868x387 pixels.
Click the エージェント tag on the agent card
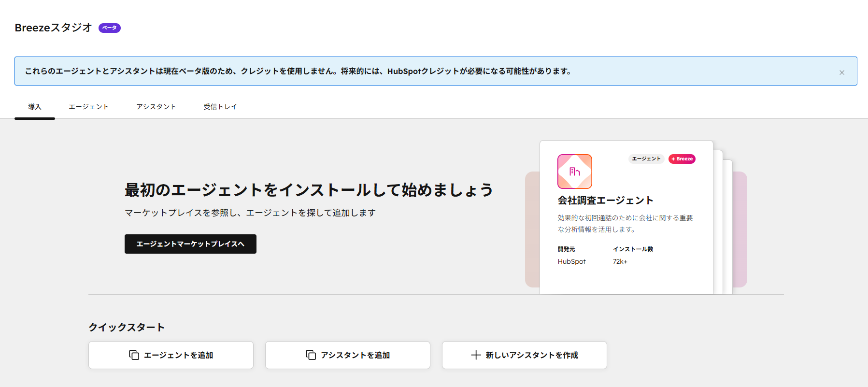point(646,159)
